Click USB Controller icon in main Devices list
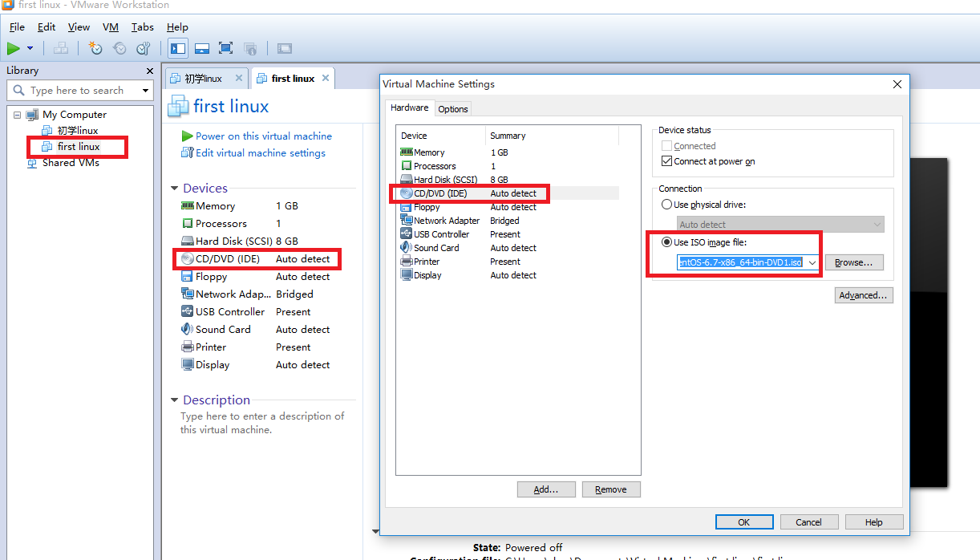Screen dimensions: 980x560 188,312
